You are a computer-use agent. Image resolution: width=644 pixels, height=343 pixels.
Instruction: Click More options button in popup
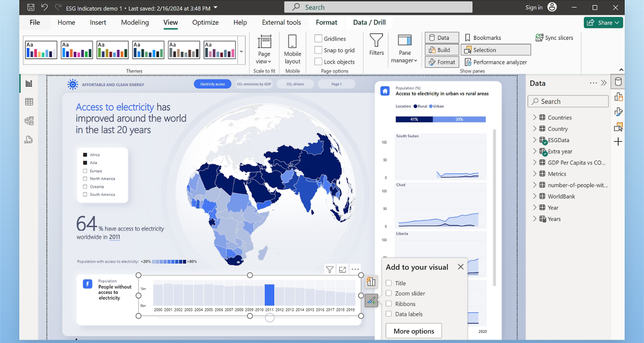click(x=414, y=331)
